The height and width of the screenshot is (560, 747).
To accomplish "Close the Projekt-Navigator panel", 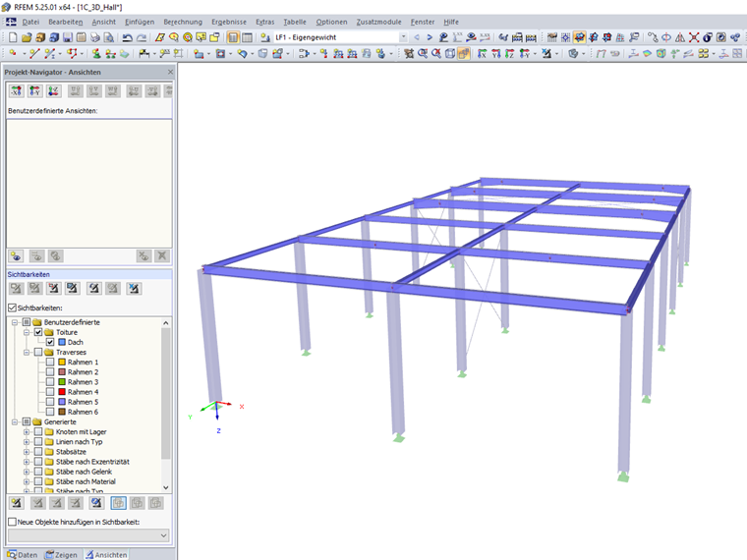I will pos(170,72).
